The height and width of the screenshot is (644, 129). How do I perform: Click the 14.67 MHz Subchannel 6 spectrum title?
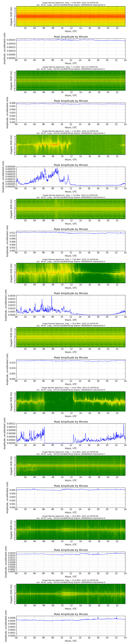pyautogui.click(x=71, y=389)
